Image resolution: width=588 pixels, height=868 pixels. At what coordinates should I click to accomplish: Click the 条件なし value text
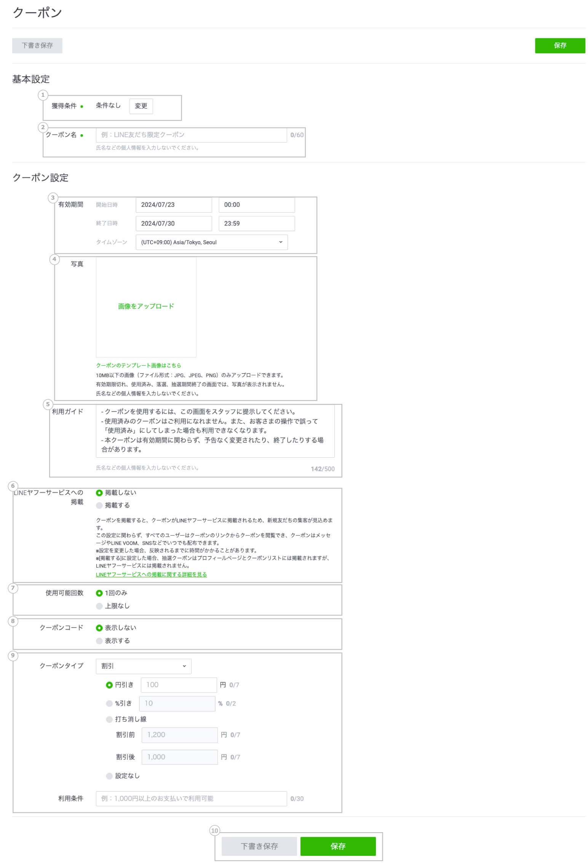108,106
